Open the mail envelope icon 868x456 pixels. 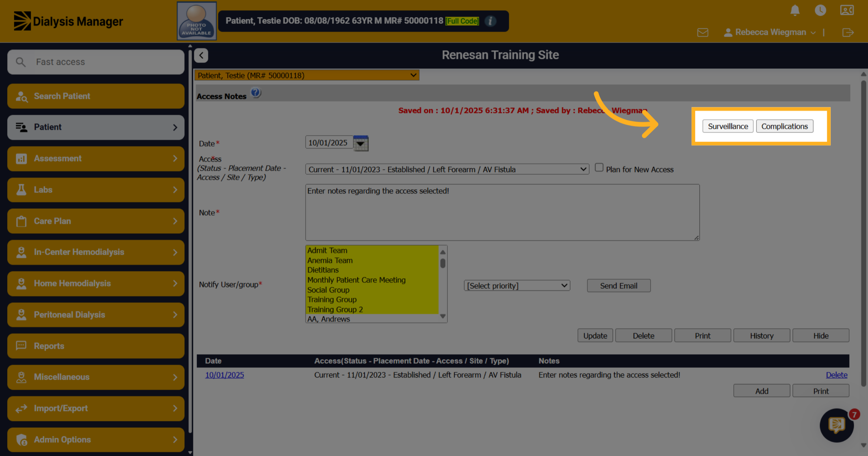[x=702, y=33]
